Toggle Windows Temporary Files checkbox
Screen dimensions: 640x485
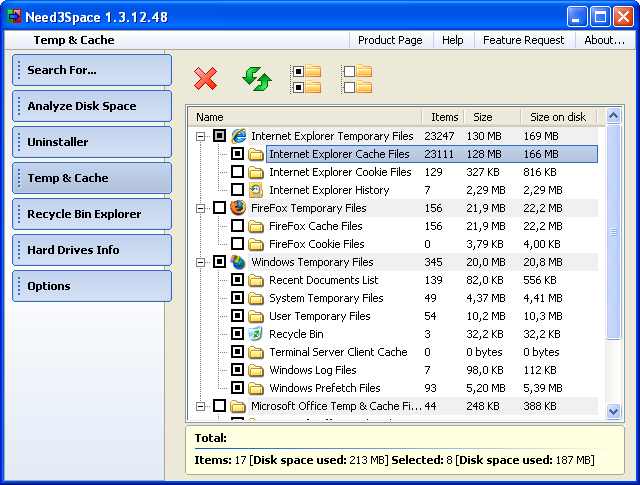pos(219,262)
